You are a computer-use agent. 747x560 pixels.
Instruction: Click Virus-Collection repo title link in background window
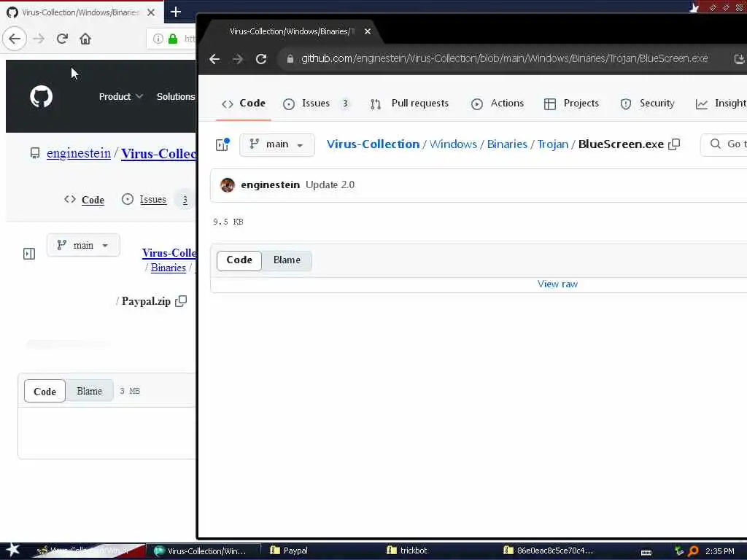point(158,153)
